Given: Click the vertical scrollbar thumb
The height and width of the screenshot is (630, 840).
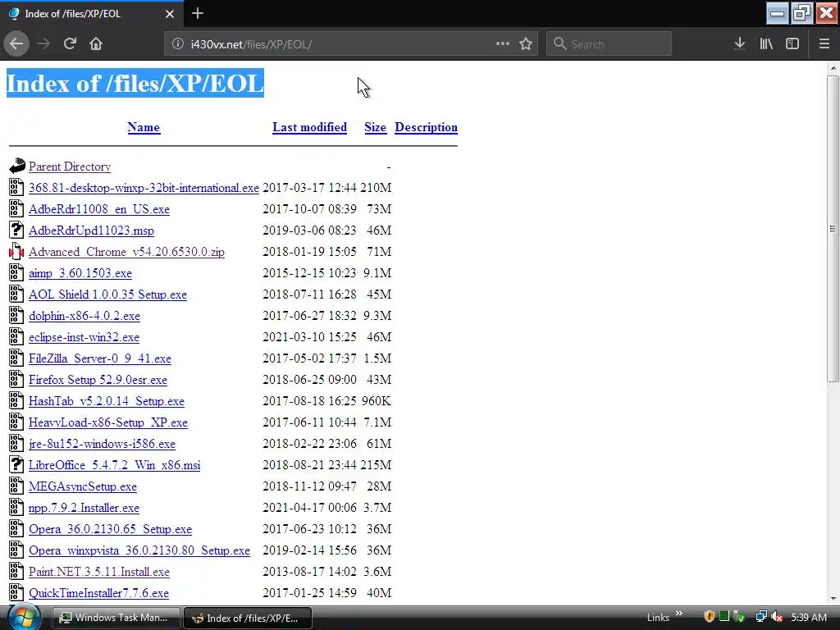Looking at the screenshot, I should tap(833, 229).
